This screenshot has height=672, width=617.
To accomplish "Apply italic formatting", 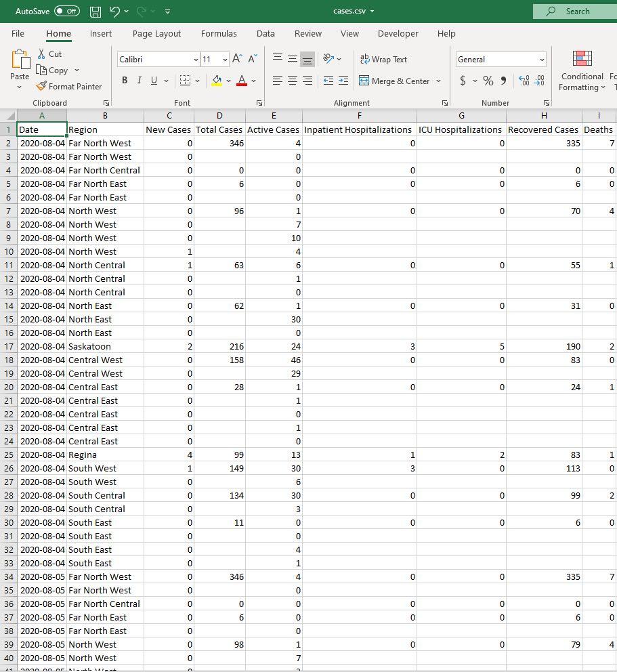I will click(139, 80).
